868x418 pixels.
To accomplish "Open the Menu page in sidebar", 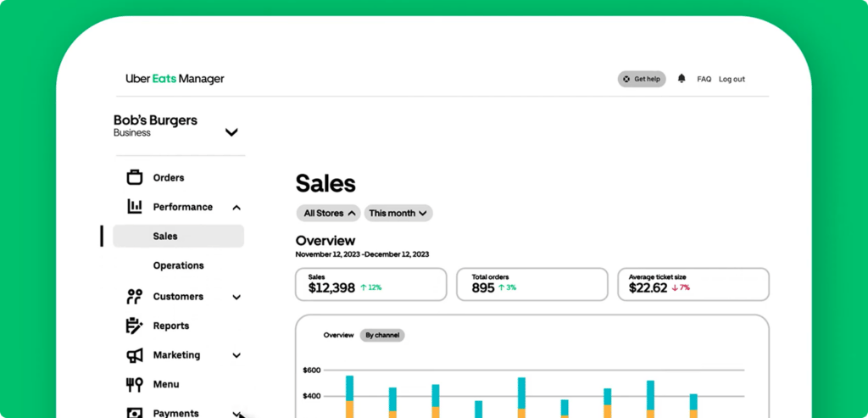I will click(166, 384).
